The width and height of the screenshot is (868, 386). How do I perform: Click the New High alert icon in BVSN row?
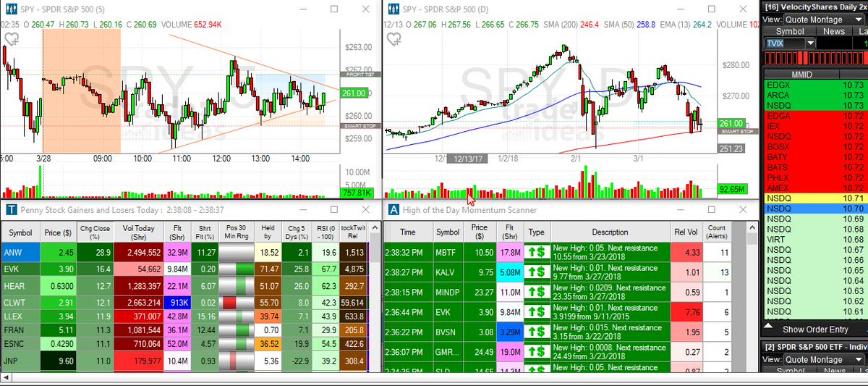536,332
